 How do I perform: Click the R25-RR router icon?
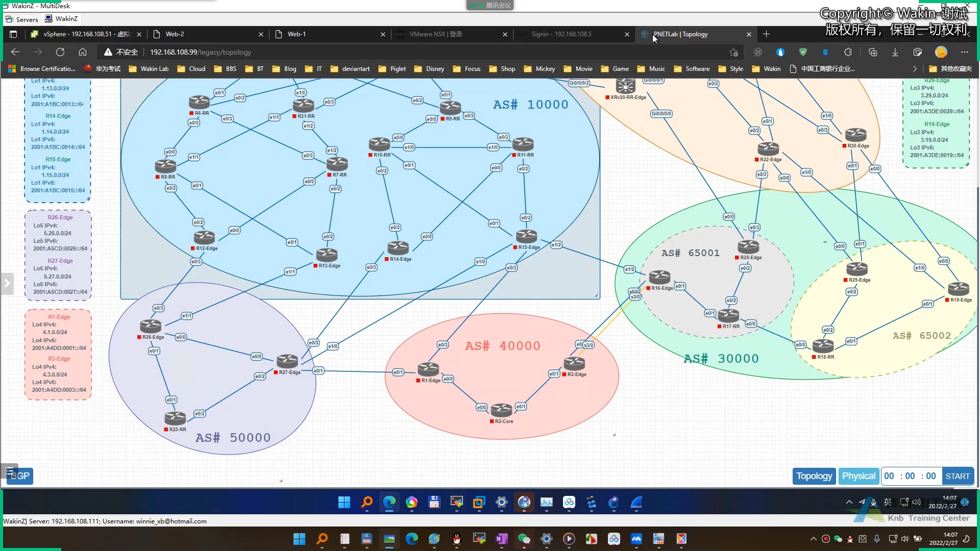click(x=175, y=418)
